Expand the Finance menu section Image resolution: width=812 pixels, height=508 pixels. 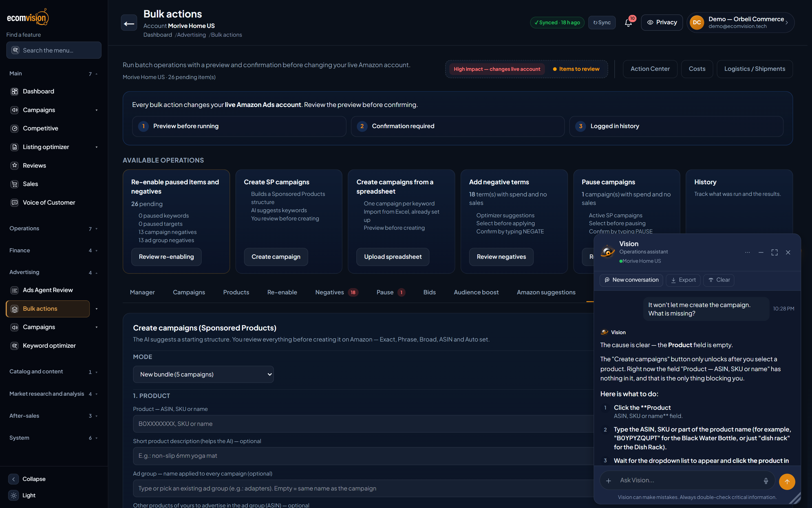[x=54, y=250]
